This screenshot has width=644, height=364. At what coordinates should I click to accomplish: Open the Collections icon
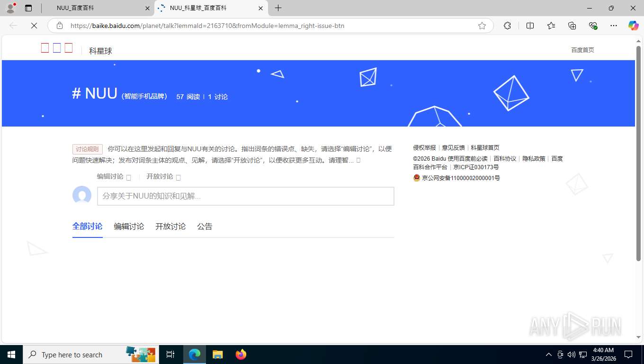[572, 26]
